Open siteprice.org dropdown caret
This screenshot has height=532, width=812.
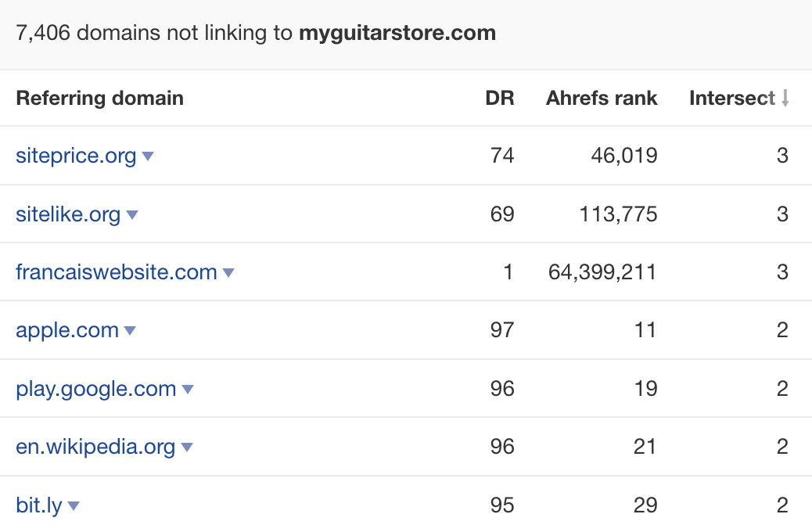pyautogui.click(x=149, y=156)
